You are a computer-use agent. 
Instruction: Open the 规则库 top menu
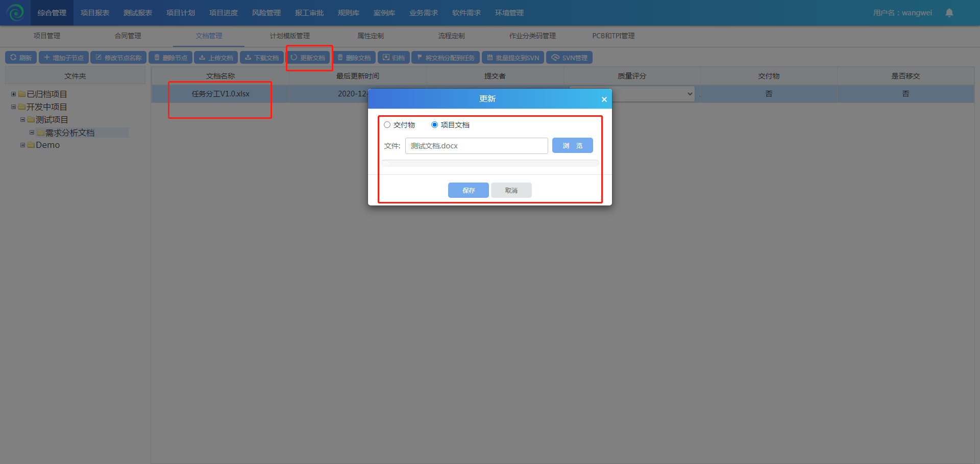(x=349, y=13)
